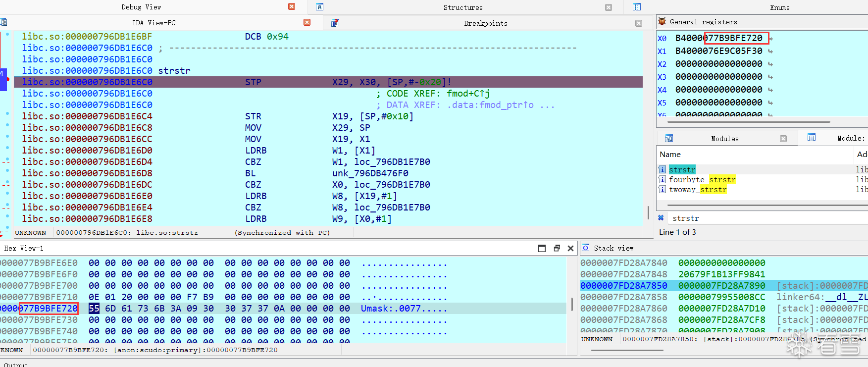868x367 pixels.
Task: Follow loc_796DB1E7B0 on the CBZ W1 line
Action: pos(392,161)
